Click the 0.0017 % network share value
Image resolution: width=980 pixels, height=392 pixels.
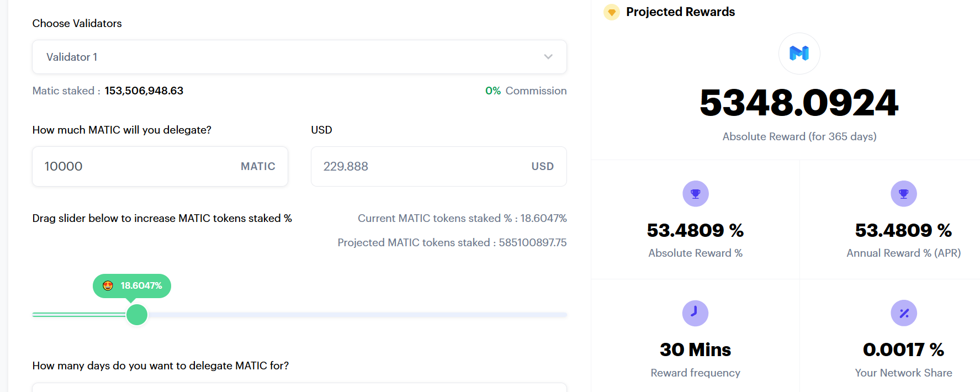coord(903,349)
